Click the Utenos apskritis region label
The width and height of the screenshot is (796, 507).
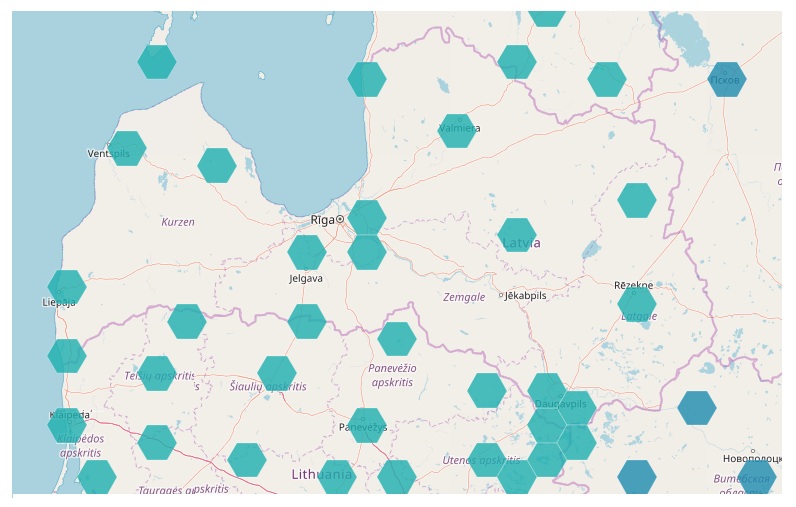click(x=480, y=461)
